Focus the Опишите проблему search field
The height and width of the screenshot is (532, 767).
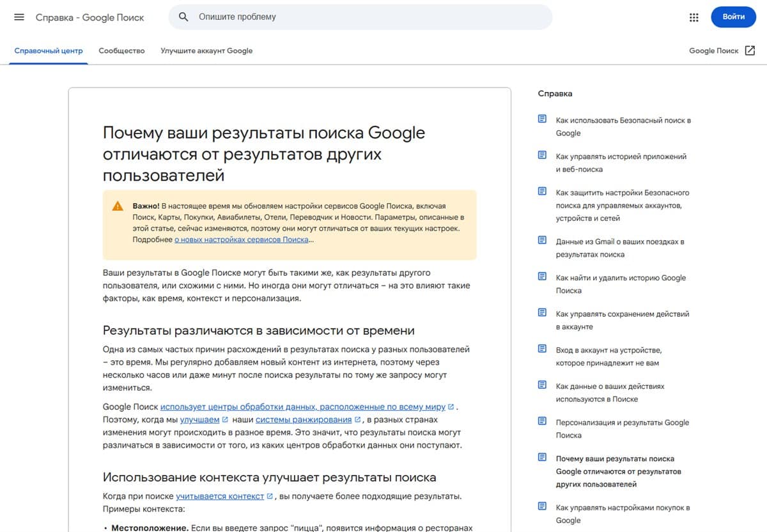pyautogui.click(x=360, y=17)
